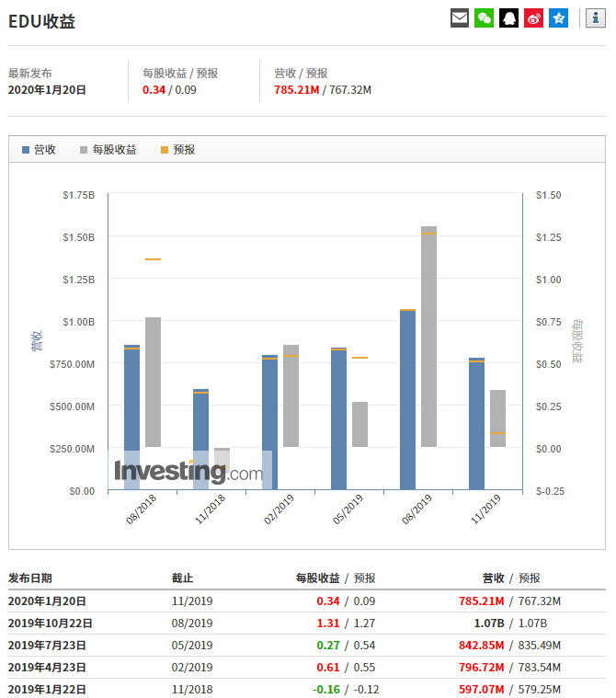Click the orange 预报 legend swatch
Viewport: 616px width, 698px height.
(165, 150)
